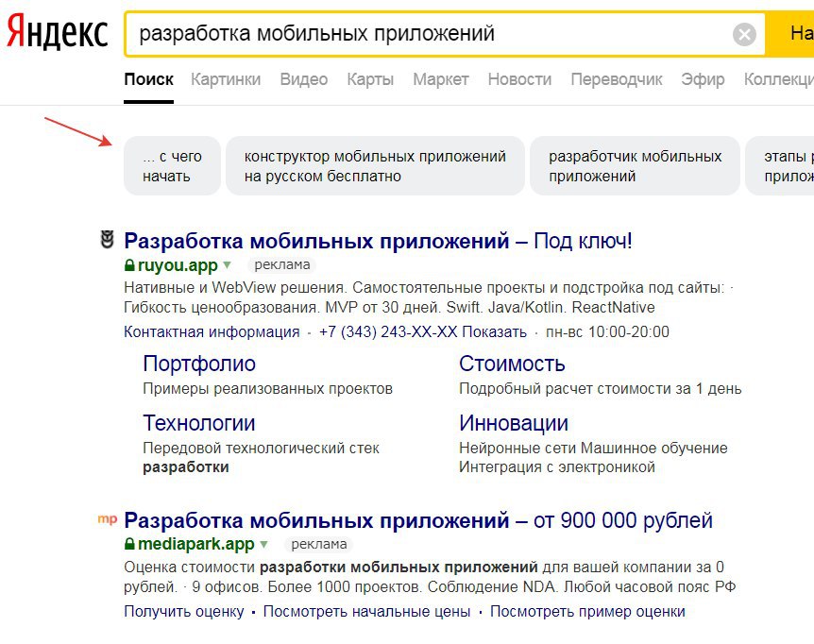
Task: Open the 'от 900 000 рублей' result title
Action: coord(418,520)
